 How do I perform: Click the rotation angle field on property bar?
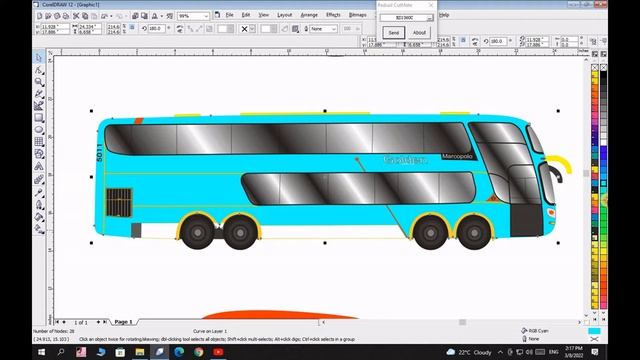[156, 29]
